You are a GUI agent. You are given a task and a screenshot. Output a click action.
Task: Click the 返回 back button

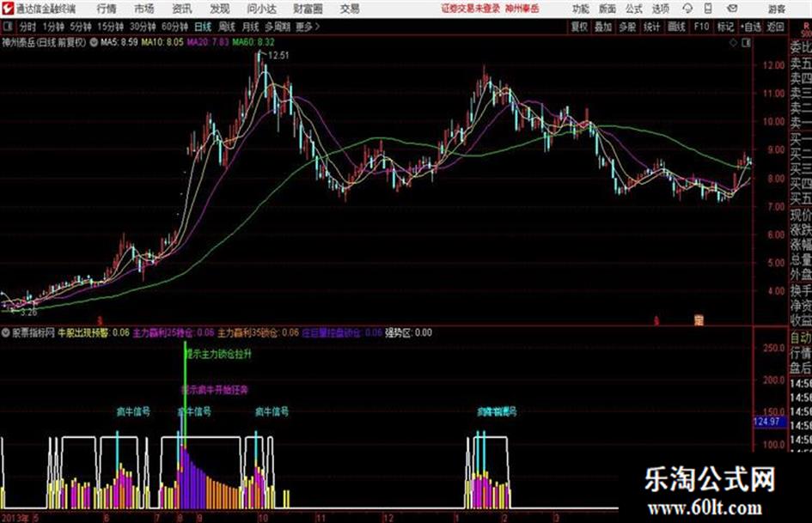click(775, 27)
